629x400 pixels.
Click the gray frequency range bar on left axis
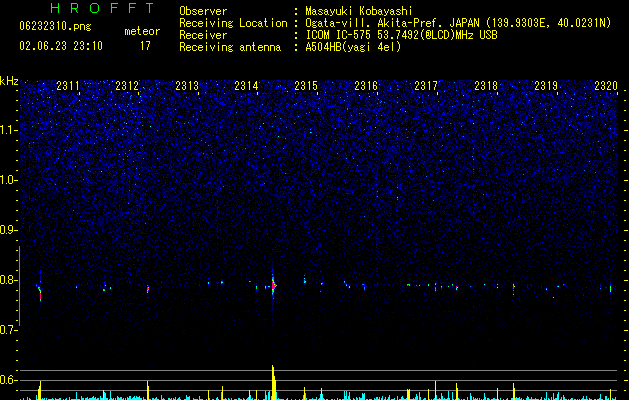pyautogui.click(x=19, y=286)
